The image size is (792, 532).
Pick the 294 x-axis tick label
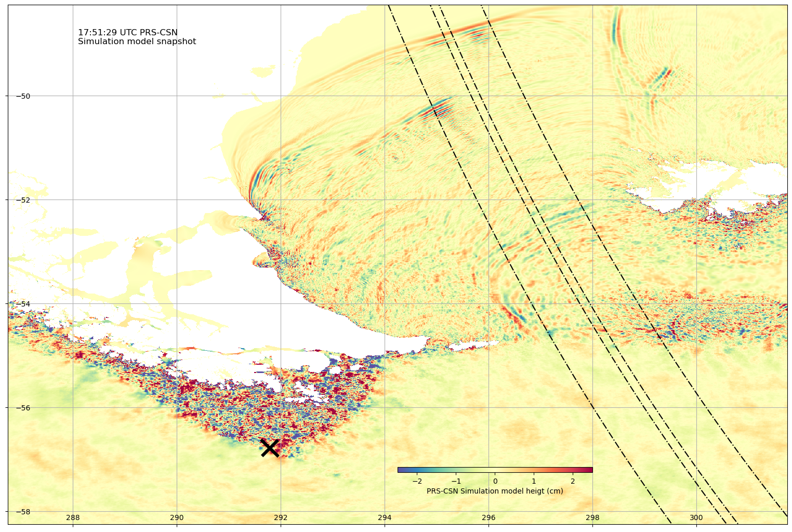pos(385,517)
